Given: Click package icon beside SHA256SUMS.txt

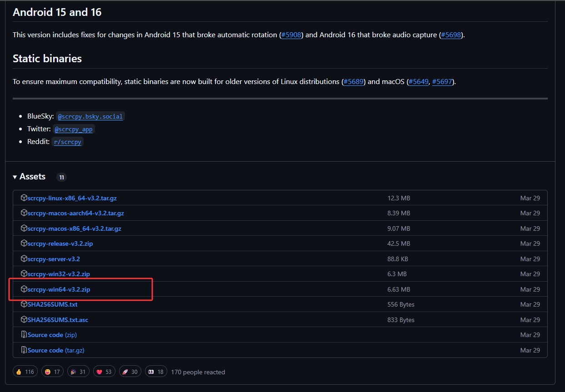Looking at the screenshot, I should coord(24,304).
